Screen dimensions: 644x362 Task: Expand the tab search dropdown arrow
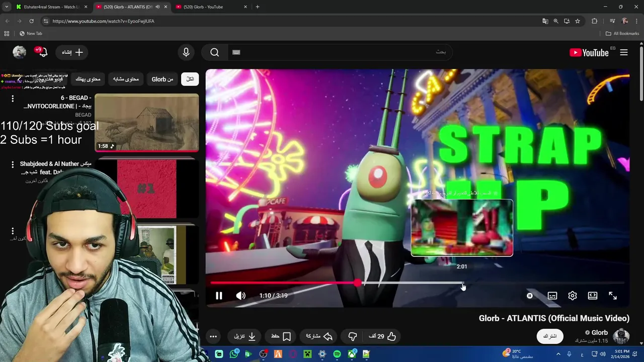(6, 7)
